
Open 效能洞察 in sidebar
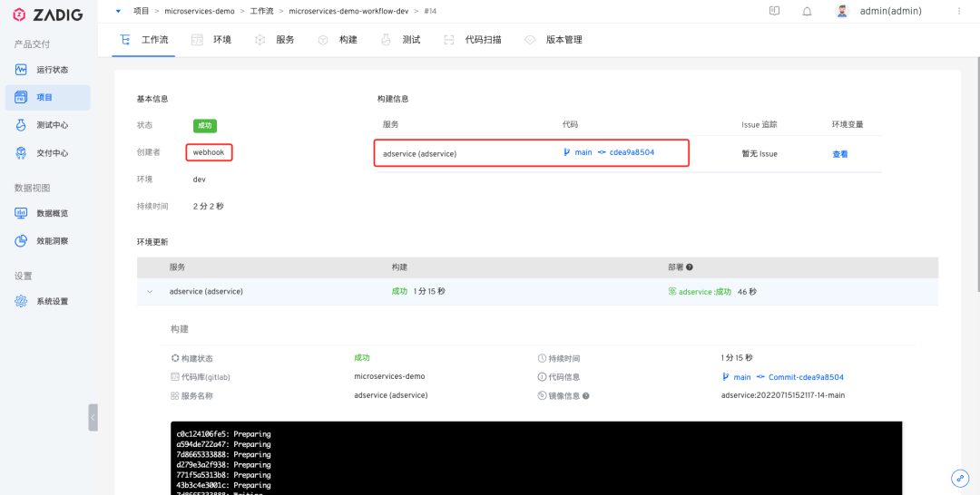(47, 240)
